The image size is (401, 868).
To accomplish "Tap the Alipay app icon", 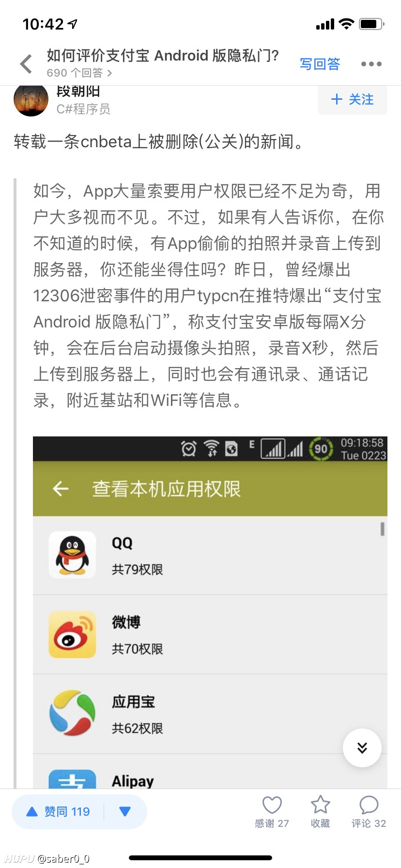I will coord(72,779).
